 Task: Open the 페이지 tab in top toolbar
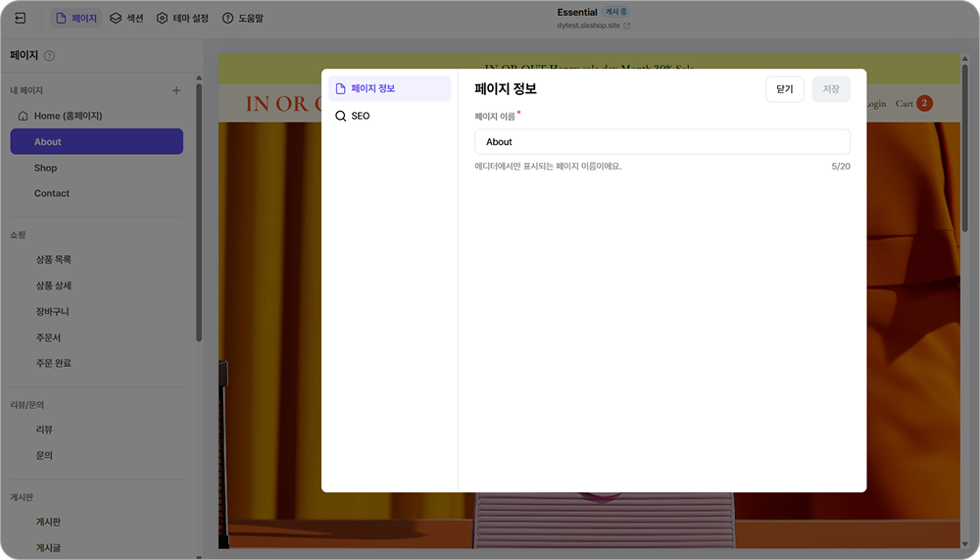[x=76, y=19]
